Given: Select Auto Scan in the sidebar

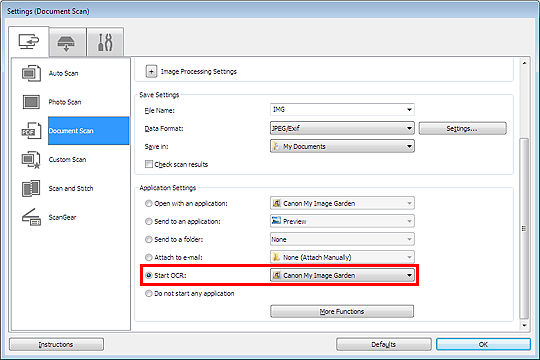Looking at the screenshot, I should click(x=63, y=73).
